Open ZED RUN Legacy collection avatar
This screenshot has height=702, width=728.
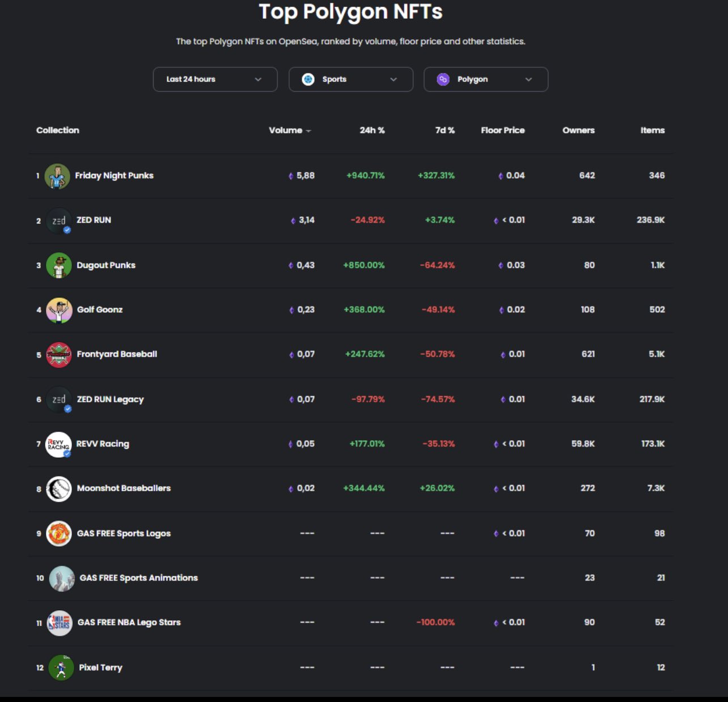(58, 399)
